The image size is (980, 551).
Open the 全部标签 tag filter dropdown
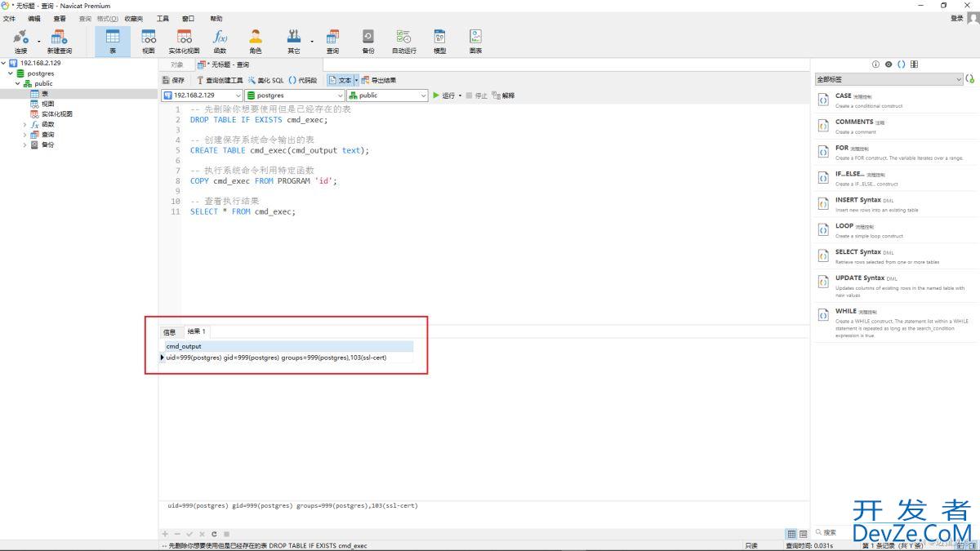pyautogui.click(x=889, y=79)
